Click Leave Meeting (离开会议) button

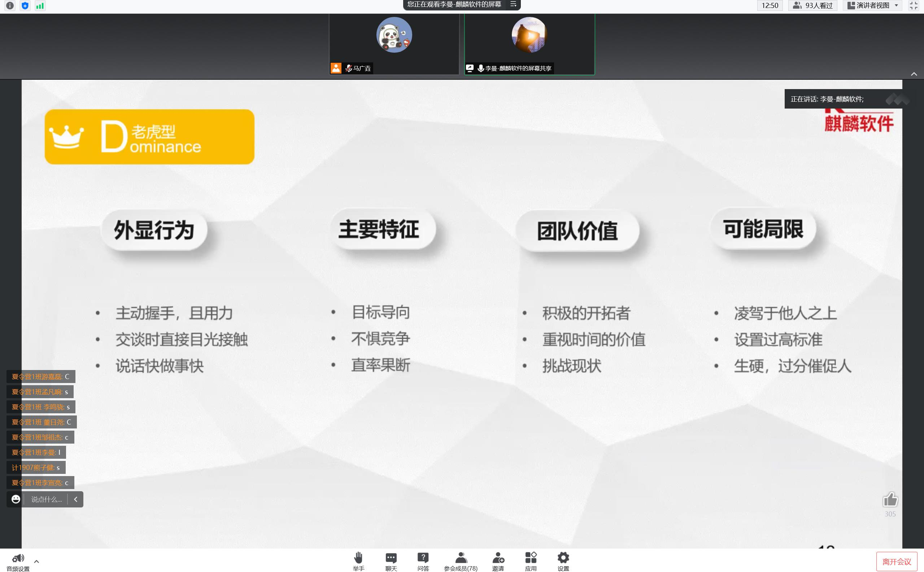tap(896, 562)
